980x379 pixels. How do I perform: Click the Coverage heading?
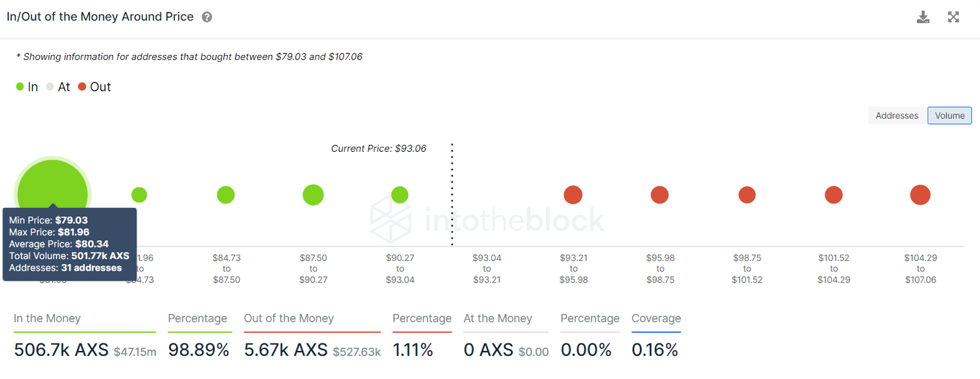pos(656,318)
